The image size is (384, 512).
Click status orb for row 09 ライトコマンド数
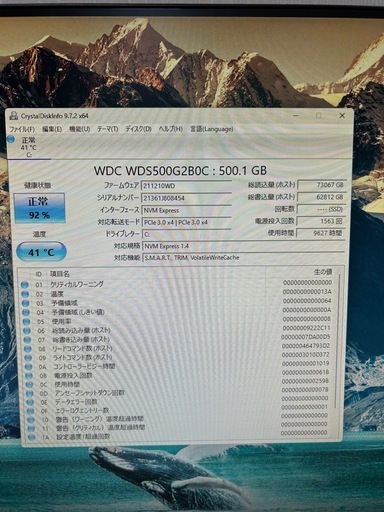(x=28, y=358)
